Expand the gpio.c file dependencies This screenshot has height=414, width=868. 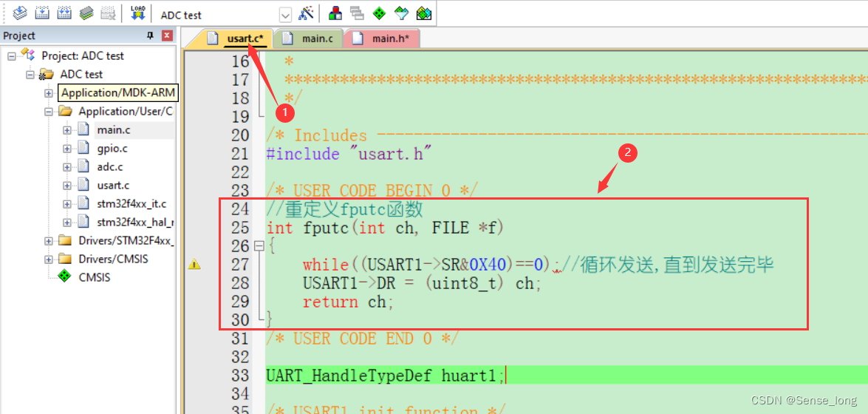tap(67, 149)
